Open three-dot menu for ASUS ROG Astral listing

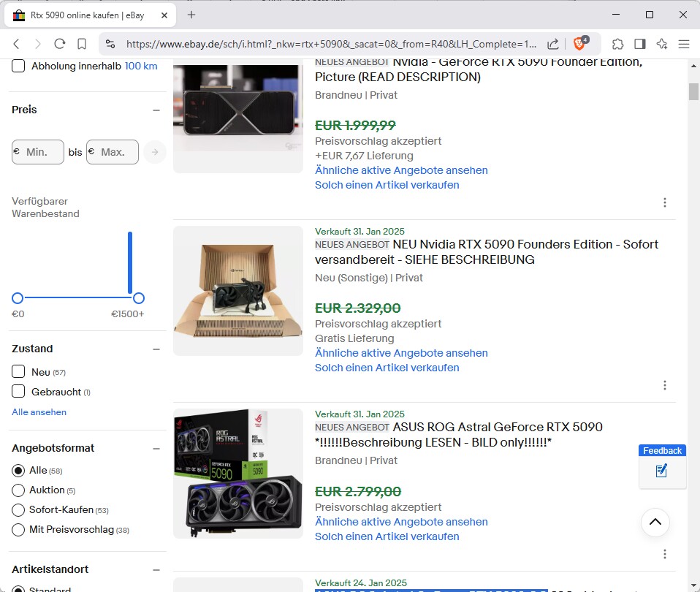(x=664, y=554)
